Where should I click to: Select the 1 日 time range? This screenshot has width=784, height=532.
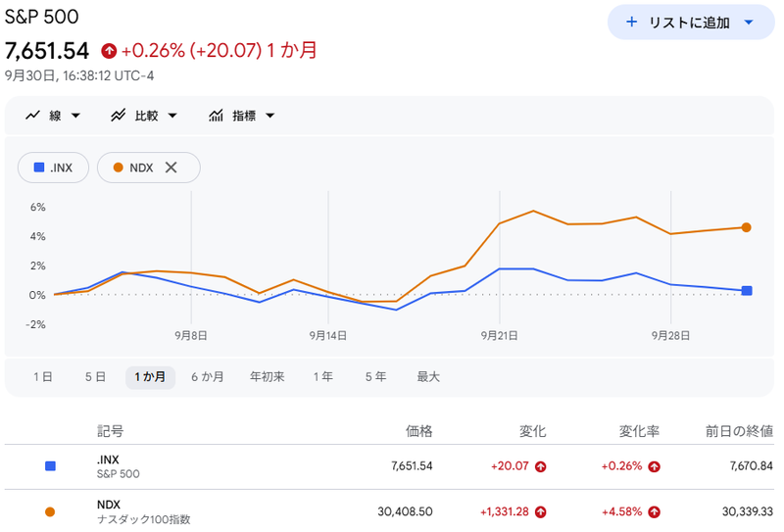tap(42, 377)
